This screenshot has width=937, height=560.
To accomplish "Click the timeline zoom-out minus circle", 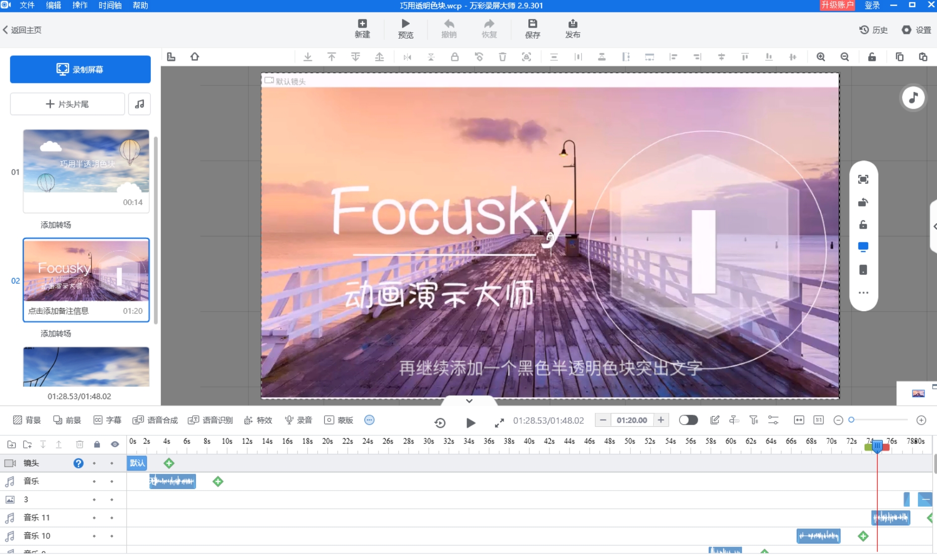I will pos(838,420).
